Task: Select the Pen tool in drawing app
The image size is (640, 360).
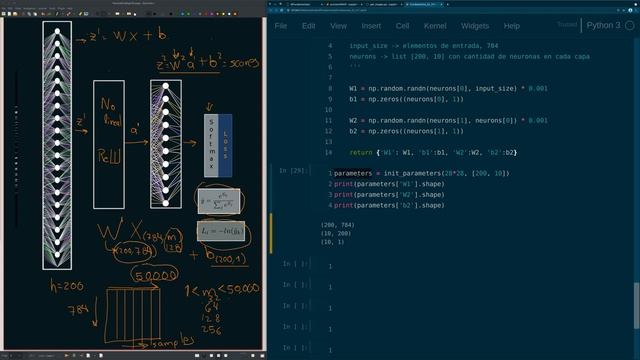Action: (57, 14)
